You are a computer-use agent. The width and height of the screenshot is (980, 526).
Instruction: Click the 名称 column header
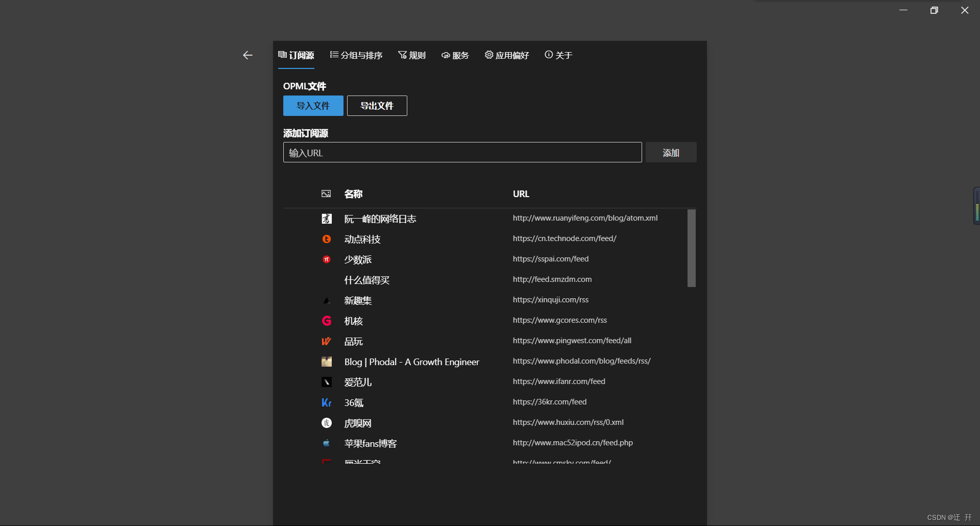[353, 194]
